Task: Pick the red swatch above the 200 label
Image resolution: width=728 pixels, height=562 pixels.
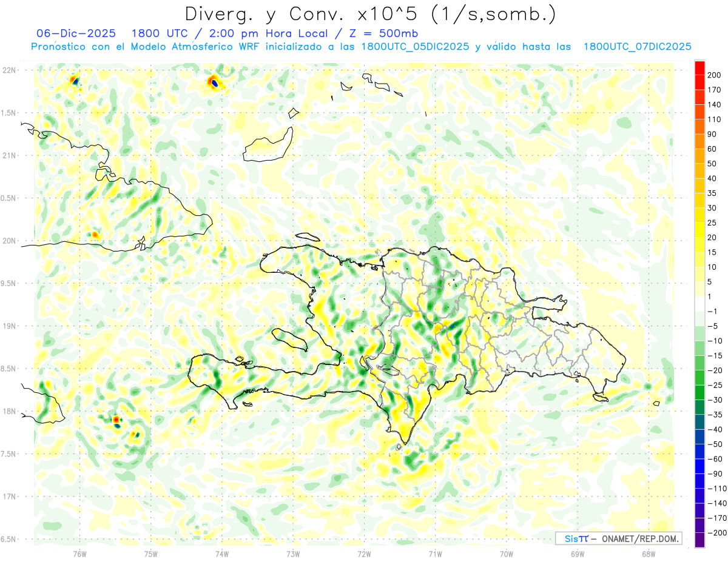Action: point(699,67)
